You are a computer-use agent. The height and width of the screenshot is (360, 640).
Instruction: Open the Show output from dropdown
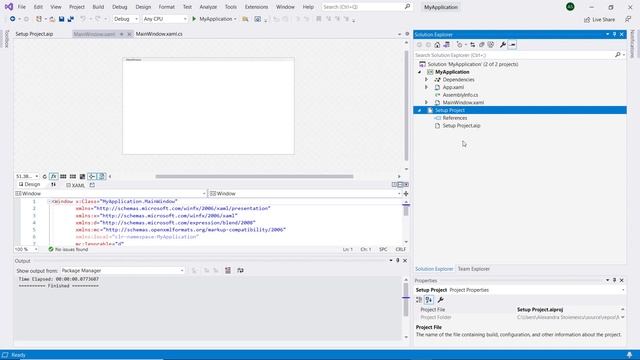(x=122, y=270)
